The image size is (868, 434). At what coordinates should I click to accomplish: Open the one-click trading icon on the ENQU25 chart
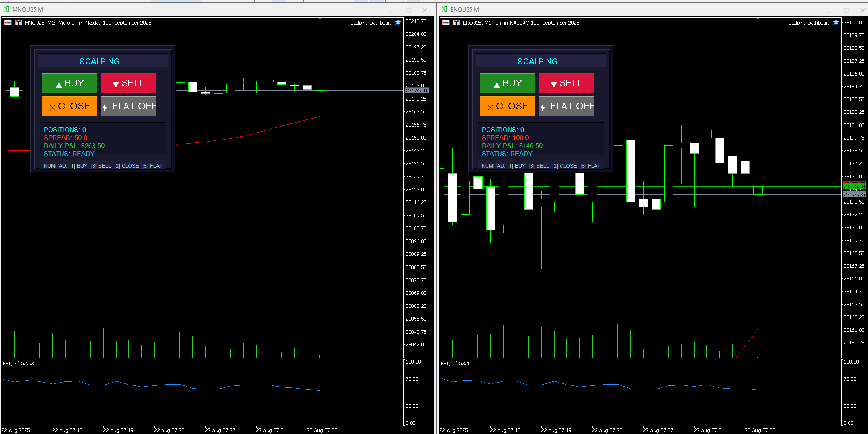point(456,23)
